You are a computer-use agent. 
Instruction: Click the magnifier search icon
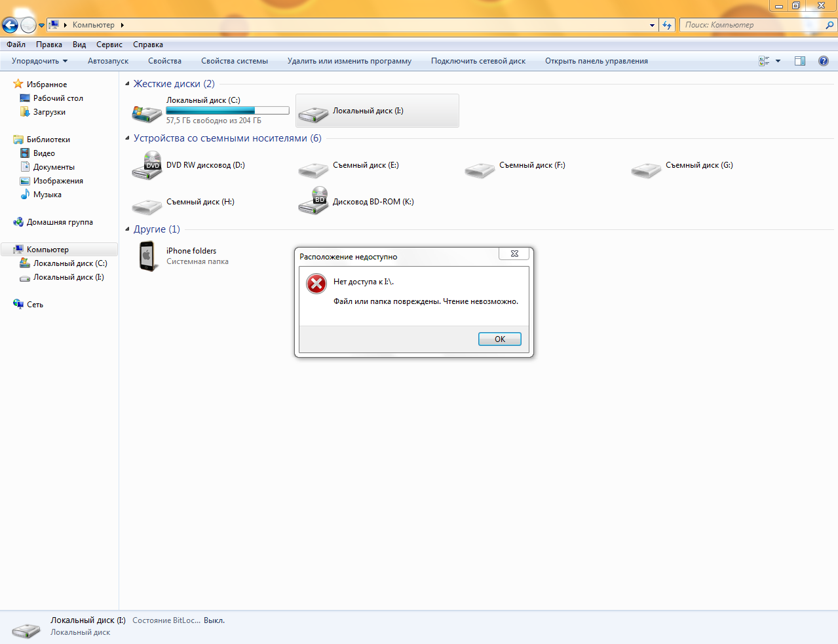click(829, 25)
